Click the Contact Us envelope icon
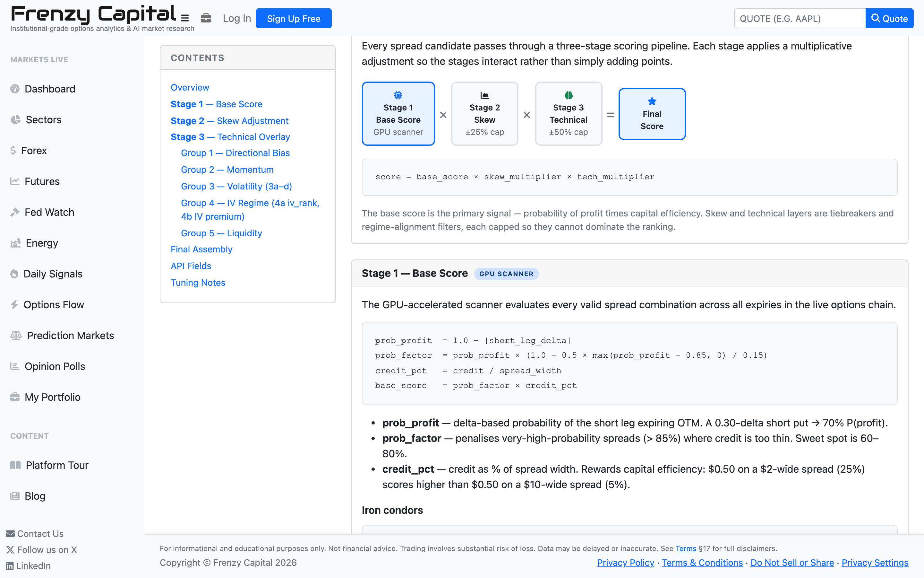Screen dimensions: 924x578 10,534
